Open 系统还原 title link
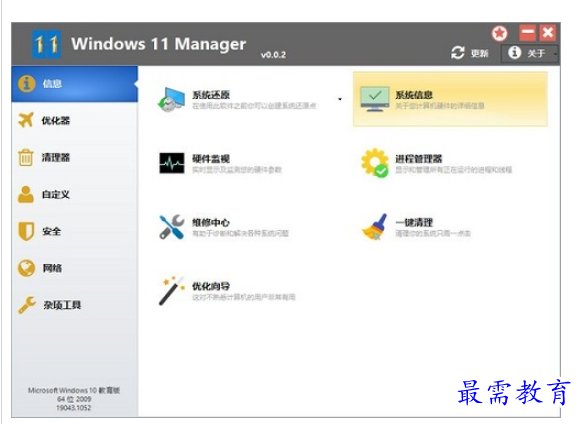Viewport: 579px width, 424px height. point(211,95)
